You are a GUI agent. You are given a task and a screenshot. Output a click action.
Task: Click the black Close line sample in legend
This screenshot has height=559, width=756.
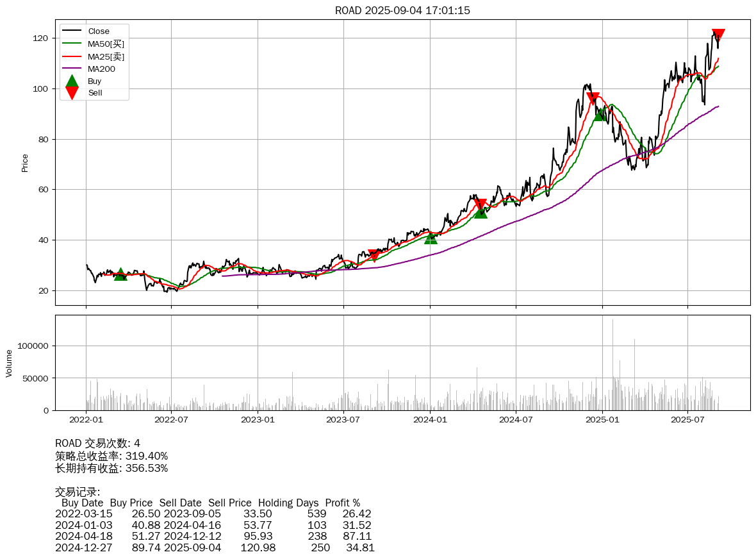pos(72,31)
